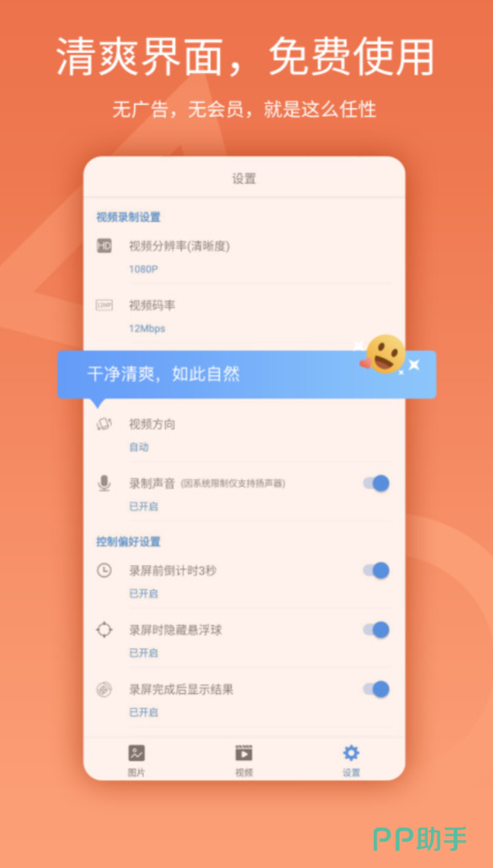Tap the 干净清爽，如此自然 blue banner
The height and width of the screenshot is (868, 493).
click(x=246, y=375)
